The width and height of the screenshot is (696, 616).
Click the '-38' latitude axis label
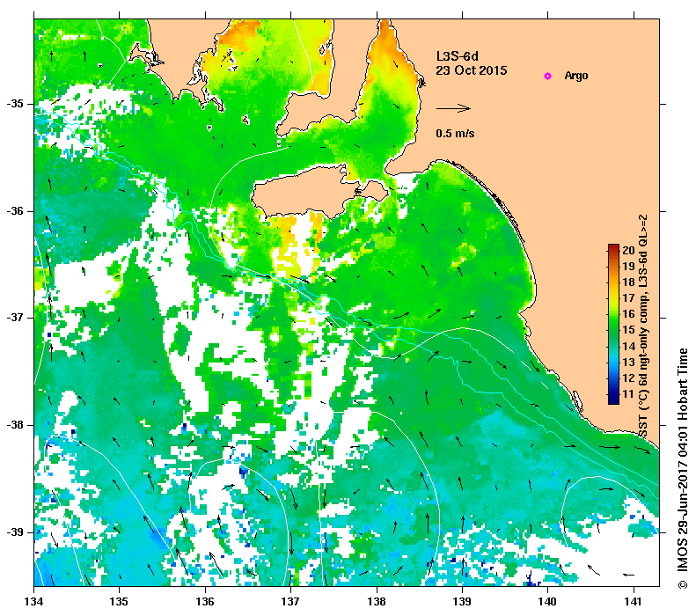coord(15,425)
